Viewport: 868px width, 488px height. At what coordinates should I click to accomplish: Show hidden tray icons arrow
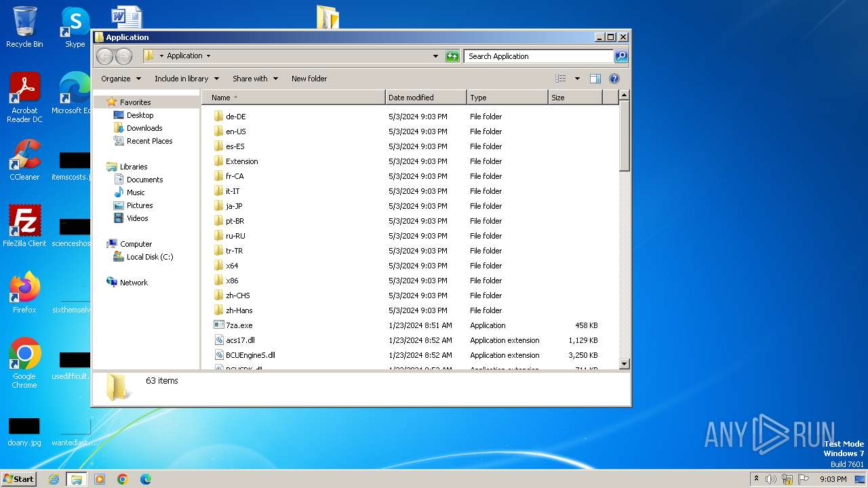click(x=756, y=479)
